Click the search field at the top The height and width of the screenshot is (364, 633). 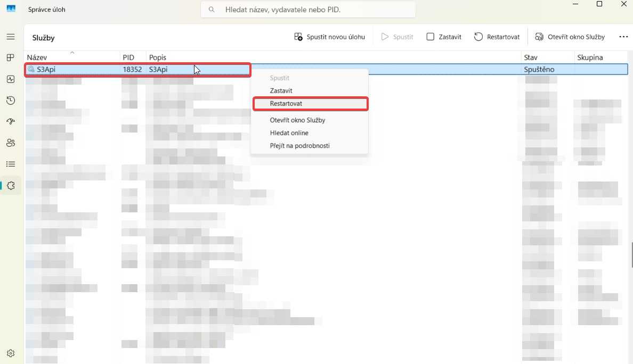point(308,10)
